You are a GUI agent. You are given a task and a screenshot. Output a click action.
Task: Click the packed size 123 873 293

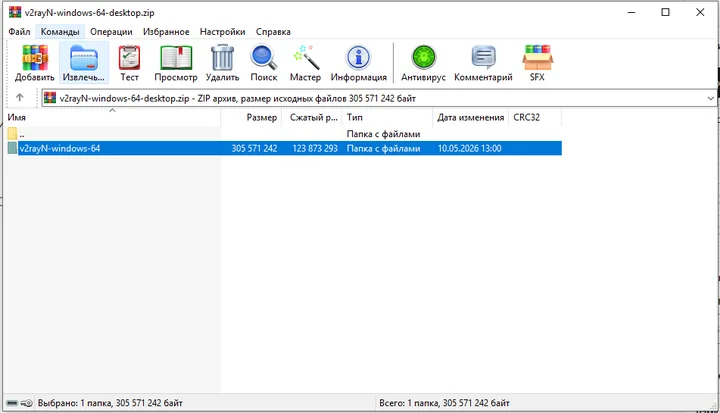[315, 148]
